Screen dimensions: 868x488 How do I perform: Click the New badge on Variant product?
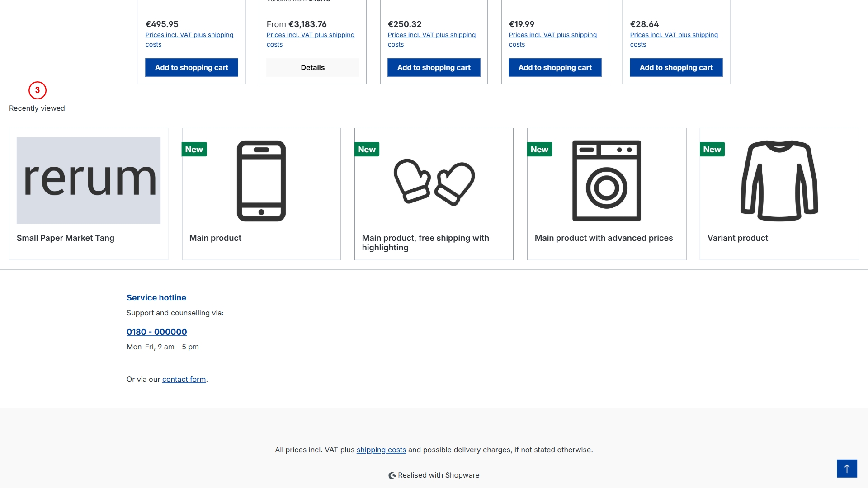coord(712,150)
